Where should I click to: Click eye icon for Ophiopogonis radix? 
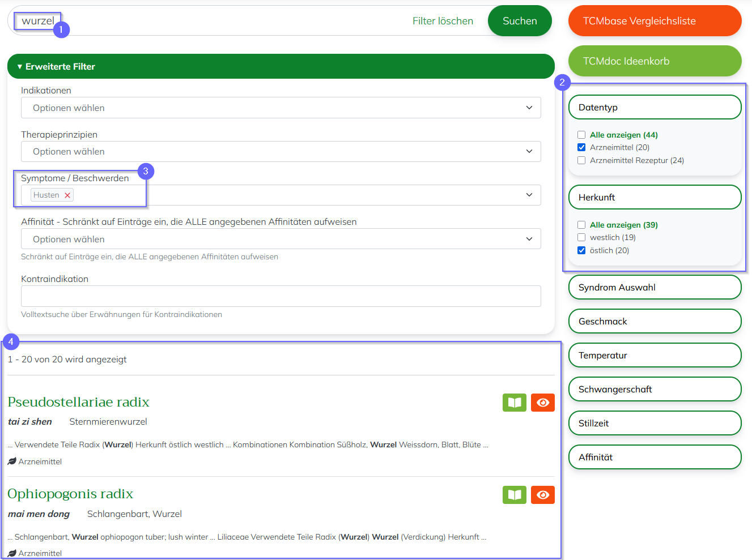point(542,495)
